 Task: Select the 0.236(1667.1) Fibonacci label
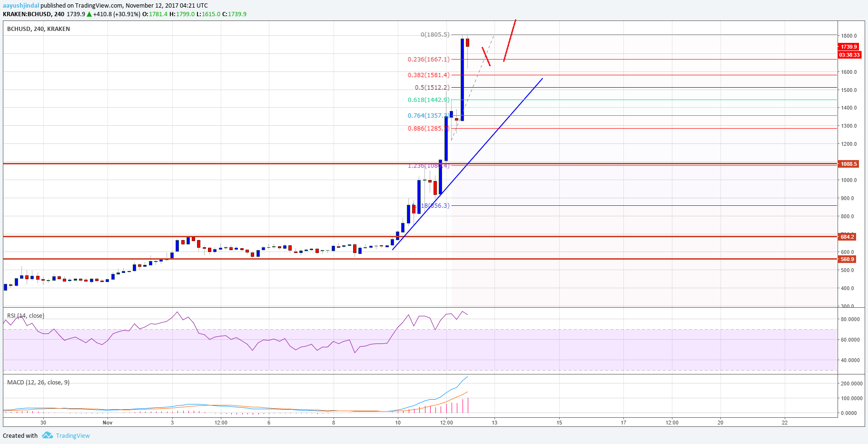pos(428,60)
